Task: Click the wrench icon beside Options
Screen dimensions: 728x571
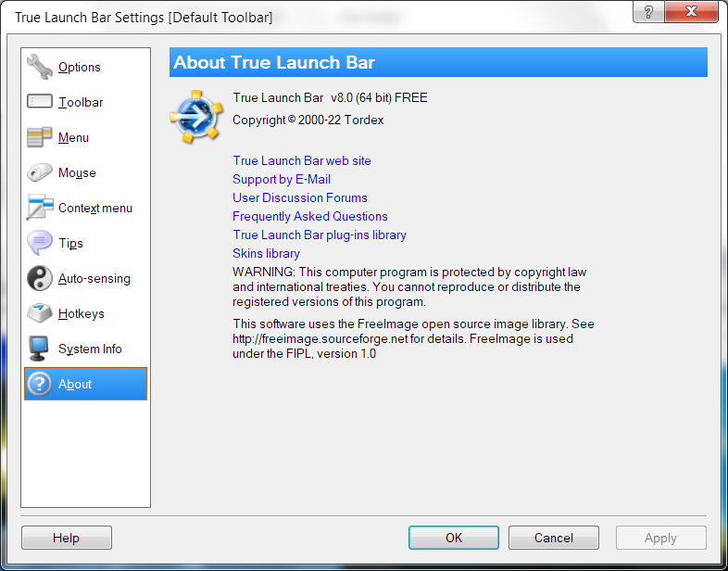Action: (40, 67)
